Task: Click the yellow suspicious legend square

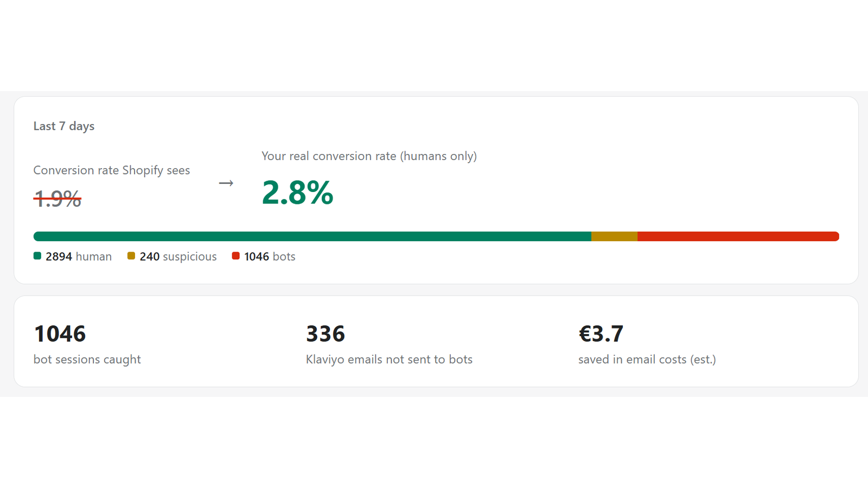Action: click(x=131, y=256)
